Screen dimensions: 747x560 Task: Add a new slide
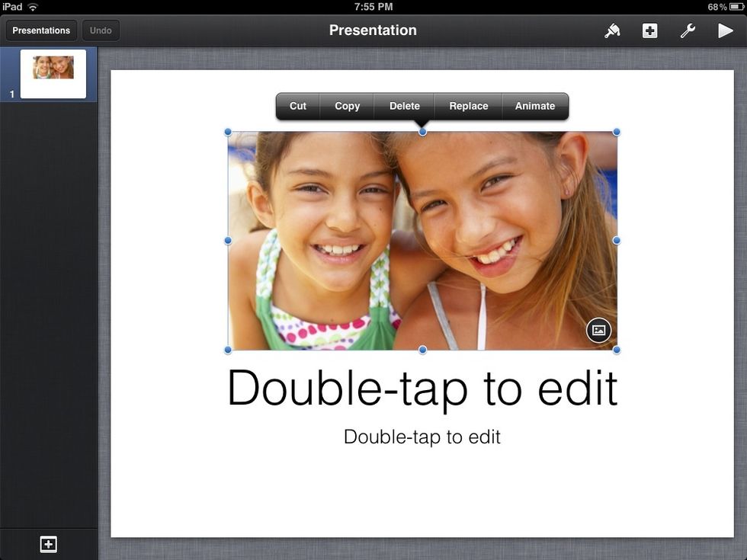coord(48,544)
